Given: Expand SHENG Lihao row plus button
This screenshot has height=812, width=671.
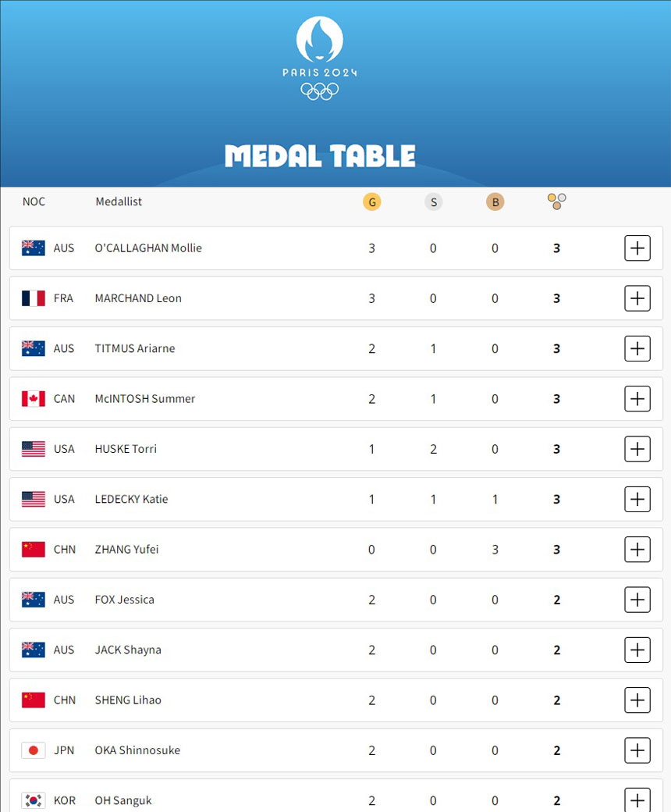Looking at the screenshot, I should pyautogui.click(x=637, y=700).
